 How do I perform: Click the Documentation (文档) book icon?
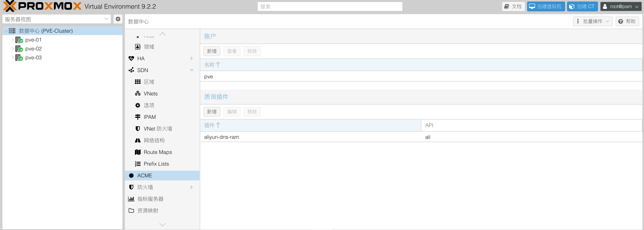507,6
